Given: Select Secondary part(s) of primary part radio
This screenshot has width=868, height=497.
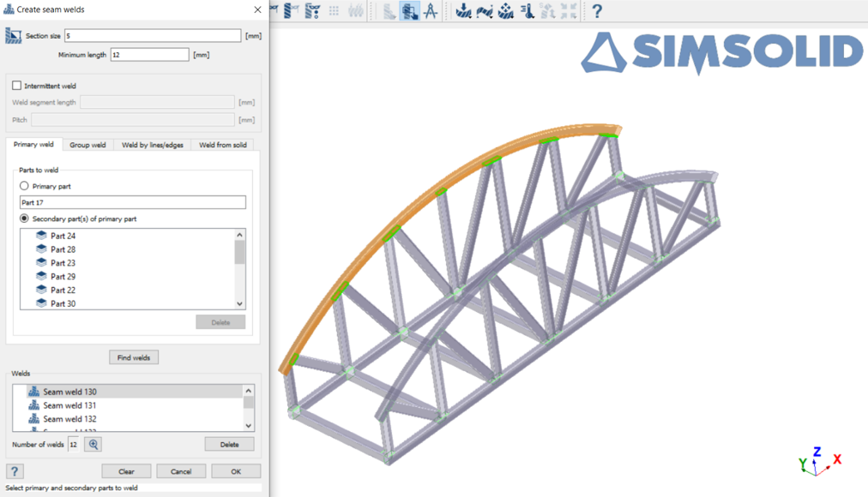Looking at the screenshot, I should pyautogui.click(x=24, y=219).
